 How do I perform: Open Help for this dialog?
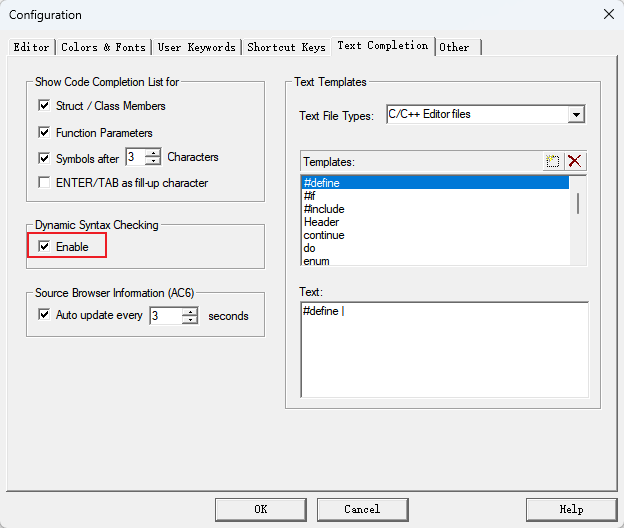[x=571, y=509]
